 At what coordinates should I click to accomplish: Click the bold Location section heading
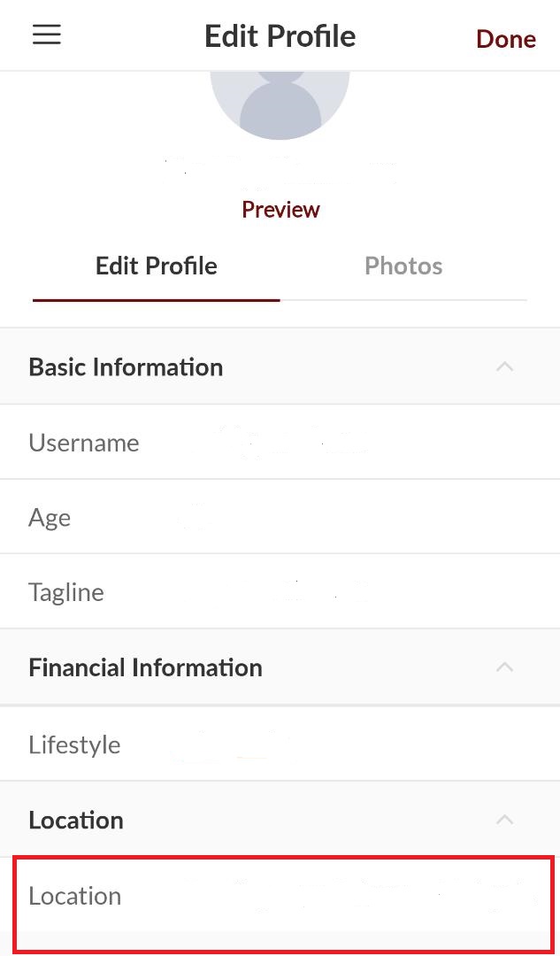[76, 821]
